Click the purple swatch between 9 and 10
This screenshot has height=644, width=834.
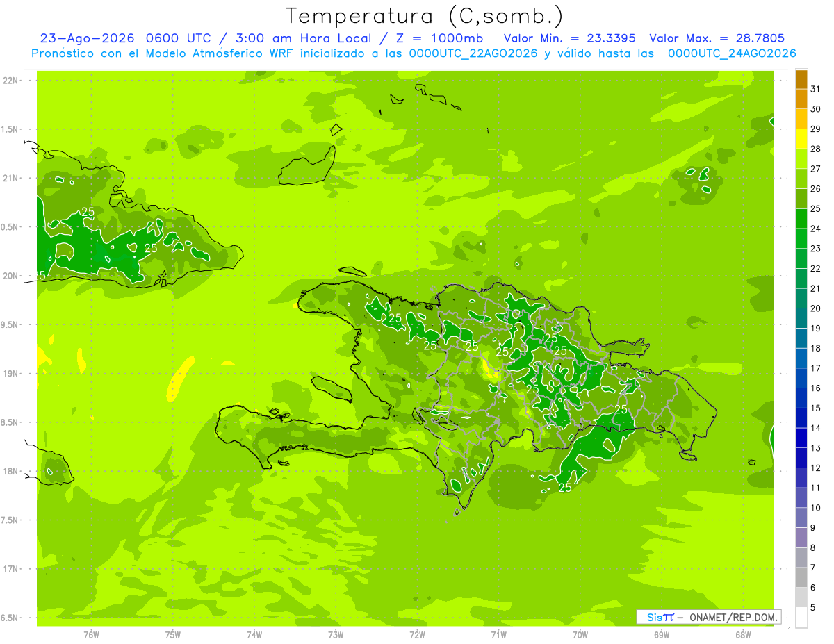tap(801, 518)
